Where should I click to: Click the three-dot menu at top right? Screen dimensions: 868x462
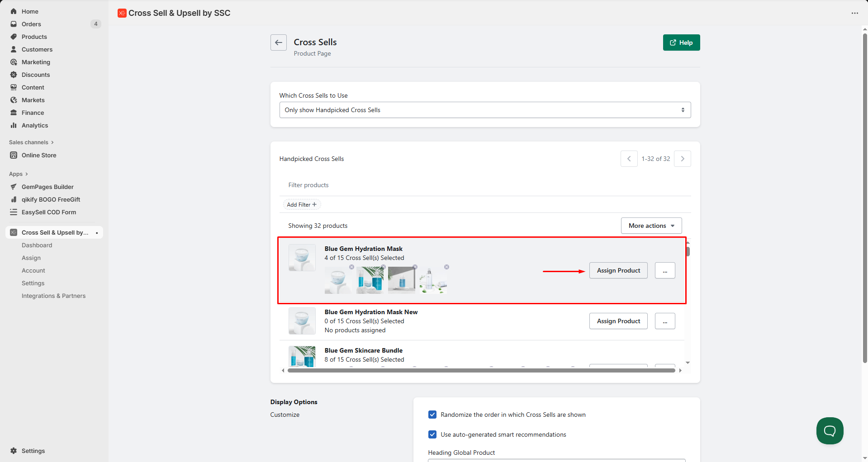point(854,13)
